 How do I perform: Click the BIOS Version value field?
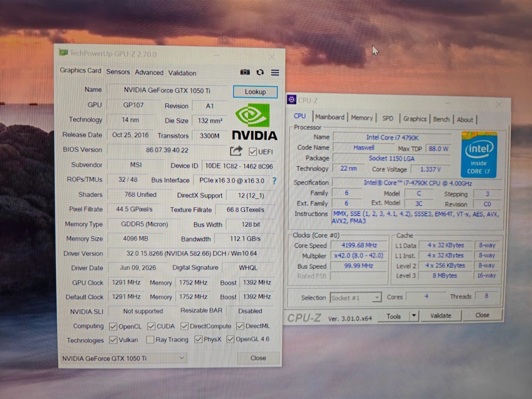167,150
